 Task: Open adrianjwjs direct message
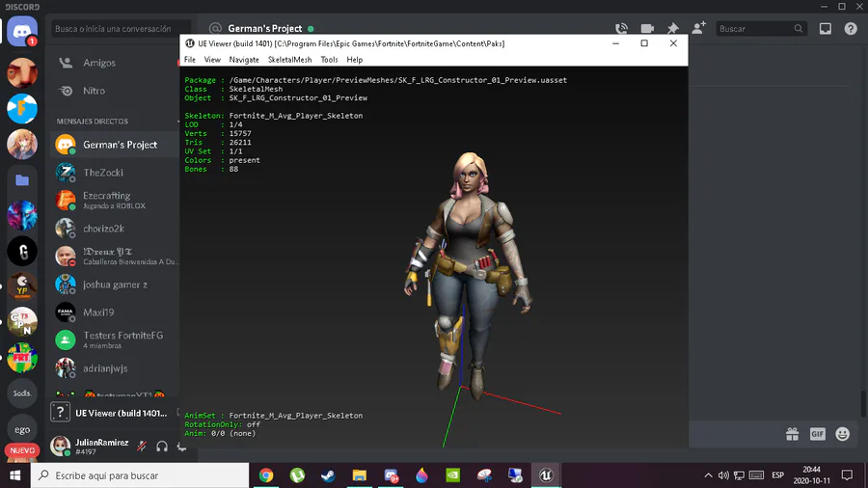pyautogui.click(x=114, y=368)
